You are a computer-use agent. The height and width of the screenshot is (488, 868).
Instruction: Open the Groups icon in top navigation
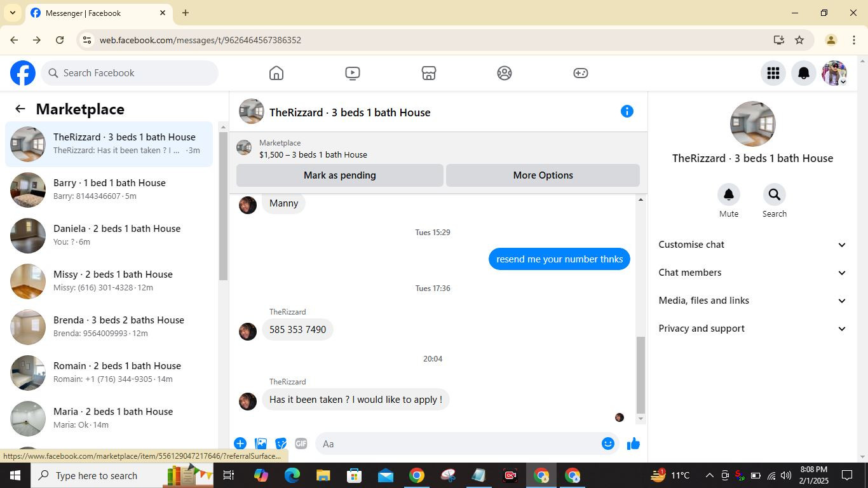[505, 73]
